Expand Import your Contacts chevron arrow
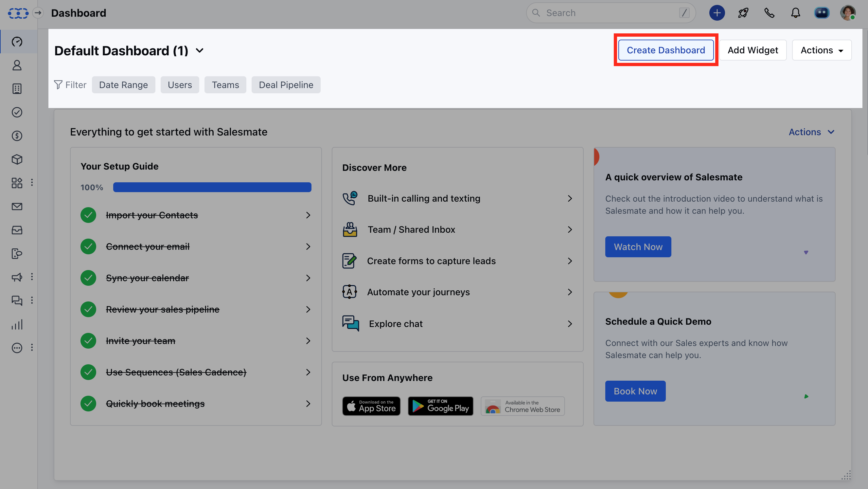This screenshot has width=868, height=489. click(x=308, y=215)
